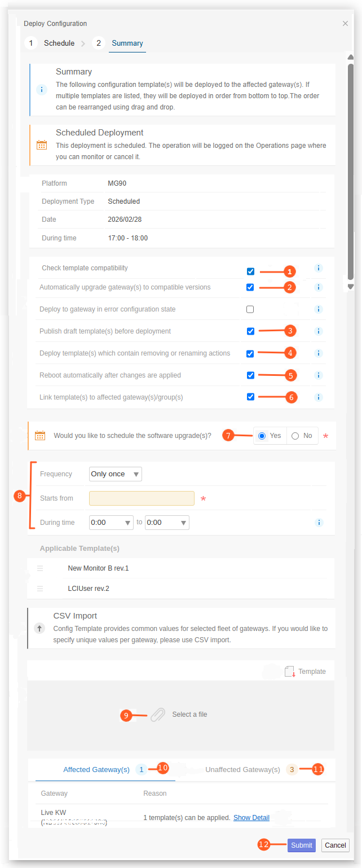The height and width of the screenshot is (868, 362).
Task: Click drag handle for LCIUser rev.2
Action: 40,589
